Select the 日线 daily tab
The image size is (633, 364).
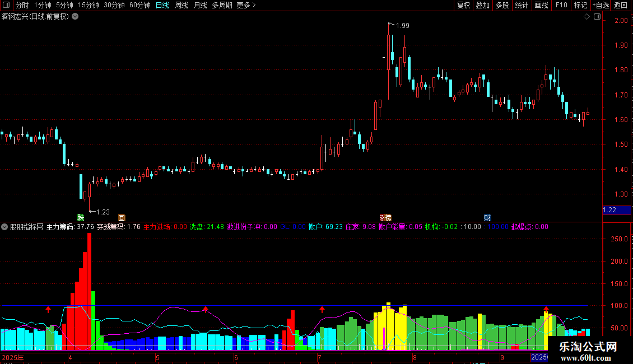pos(162,5)
